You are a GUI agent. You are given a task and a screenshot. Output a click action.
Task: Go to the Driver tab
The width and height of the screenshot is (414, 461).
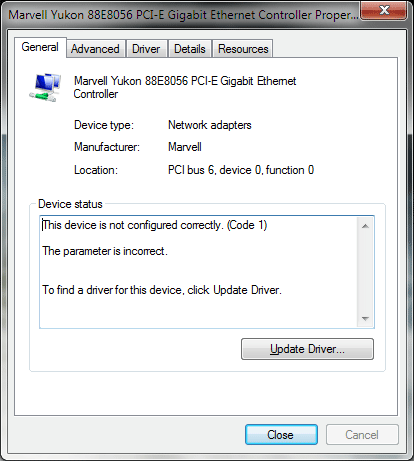coord(146,49)
